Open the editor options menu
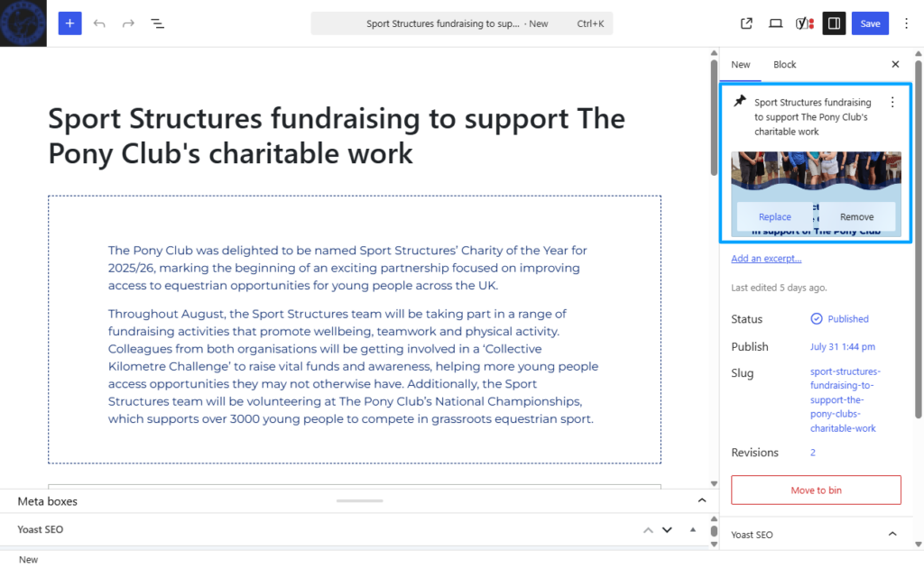 [906, 23]
